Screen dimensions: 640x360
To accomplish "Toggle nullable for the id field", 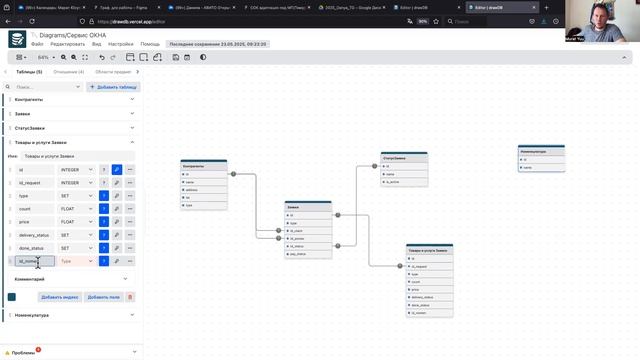I will (104, 170).
